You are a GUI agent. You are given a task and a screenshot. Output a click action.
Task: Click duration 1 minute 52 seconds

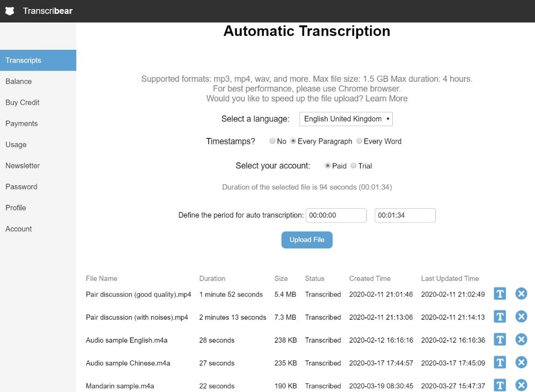pos(231,294)
